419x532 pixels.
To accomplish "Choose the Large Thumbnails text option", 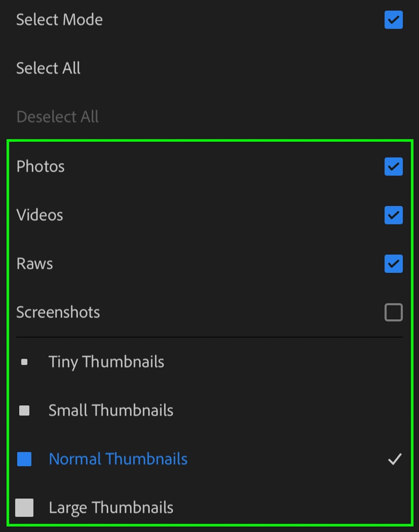I will 111,508.
